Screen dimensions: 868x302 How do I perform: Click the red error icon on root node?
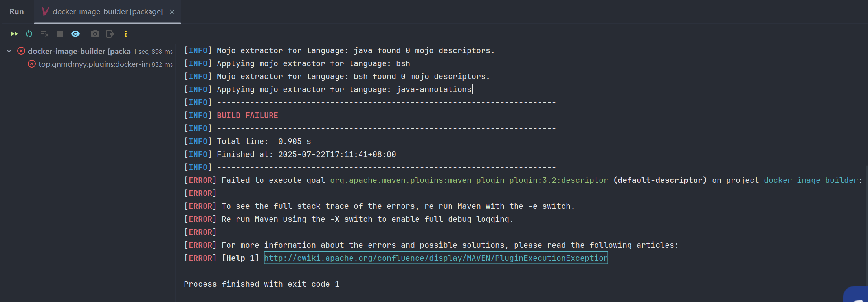tap(21, 51)
